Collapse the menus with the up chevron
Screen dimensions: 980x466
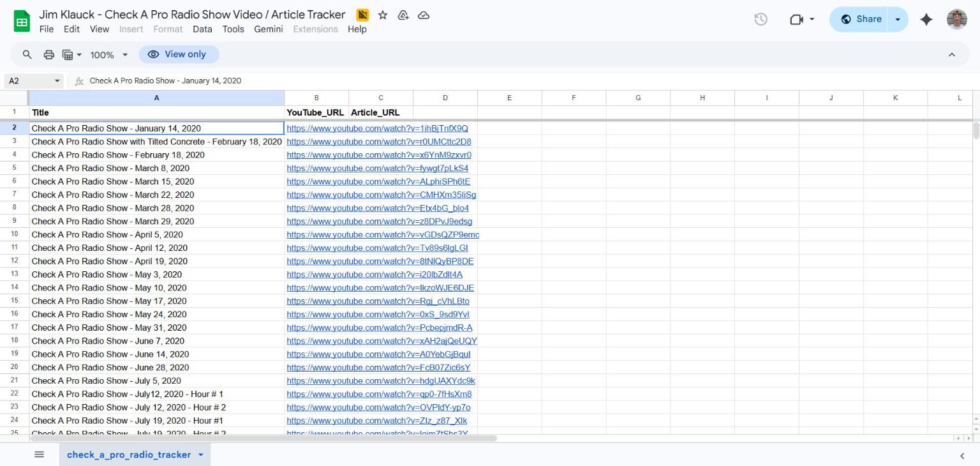tap(952, 54)
